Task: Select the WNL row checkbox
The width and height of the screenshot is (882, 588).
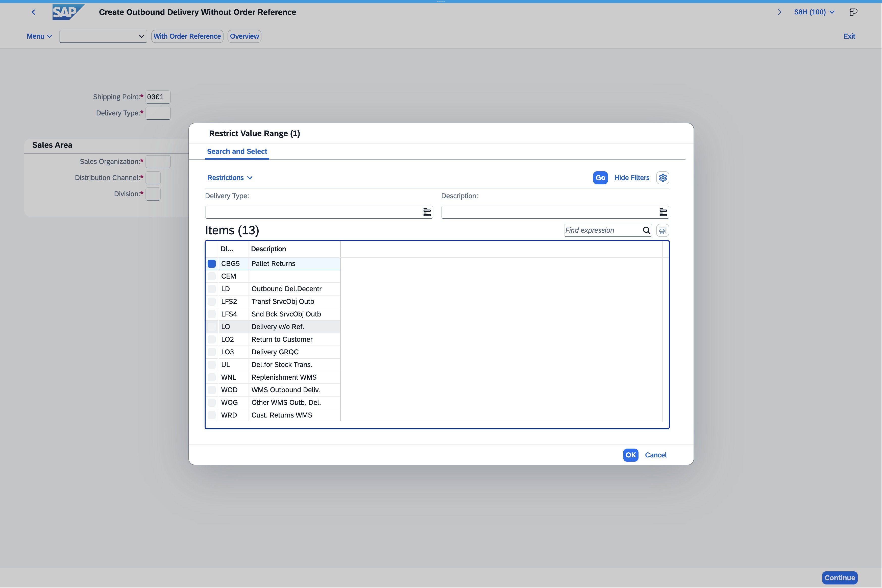Action: [211, 377]
